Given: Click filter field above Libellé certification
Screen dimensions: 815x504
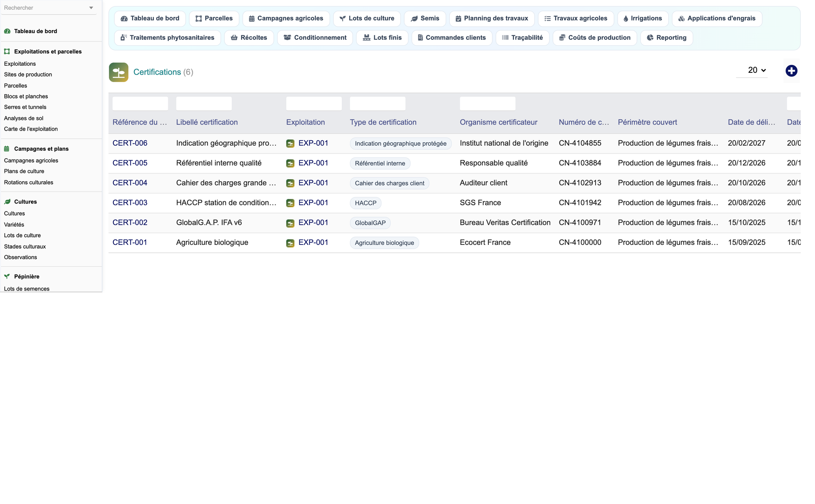Looking at the screenshot, I should click(204, 103).
